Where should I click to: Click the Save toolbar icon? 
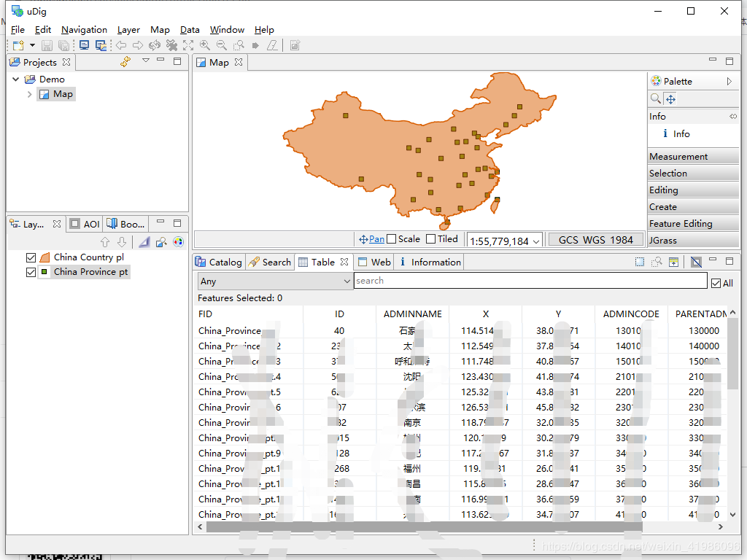[x=47, y=46]
